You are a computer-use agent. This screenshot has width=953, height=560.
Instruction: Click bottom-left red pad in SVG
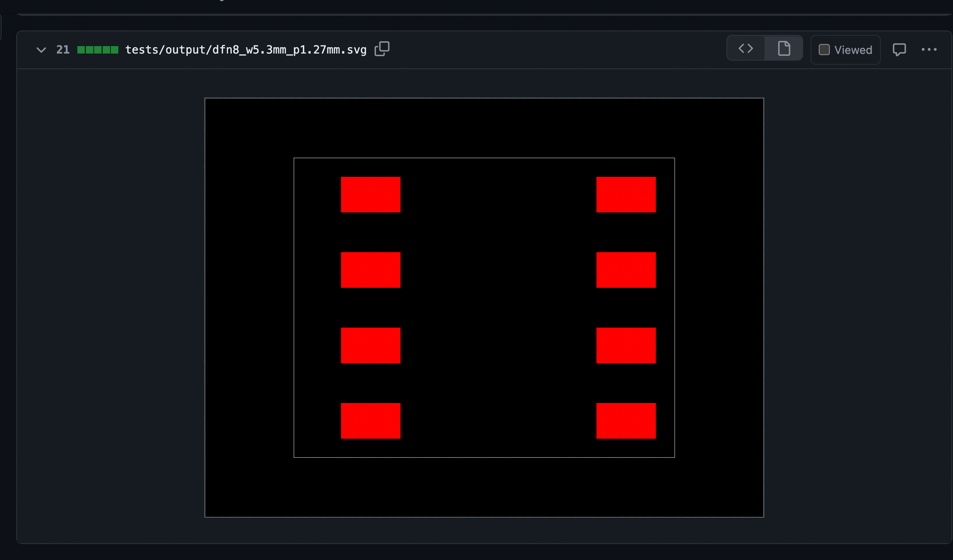pos(370,421)
